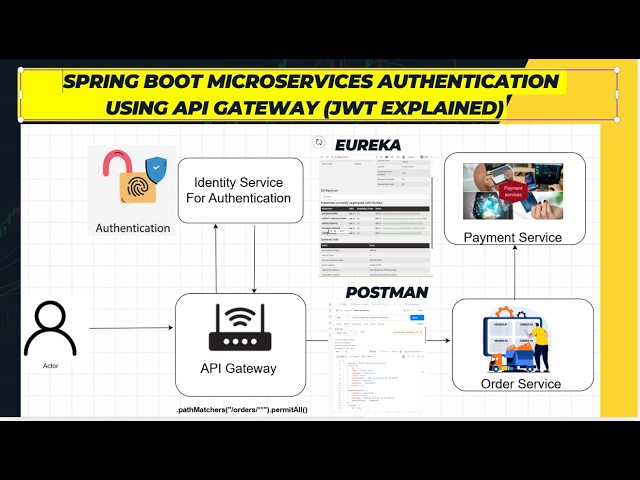Click the Authentication caption label
This screenshot has height=480, width=640.
click(133, 228)
